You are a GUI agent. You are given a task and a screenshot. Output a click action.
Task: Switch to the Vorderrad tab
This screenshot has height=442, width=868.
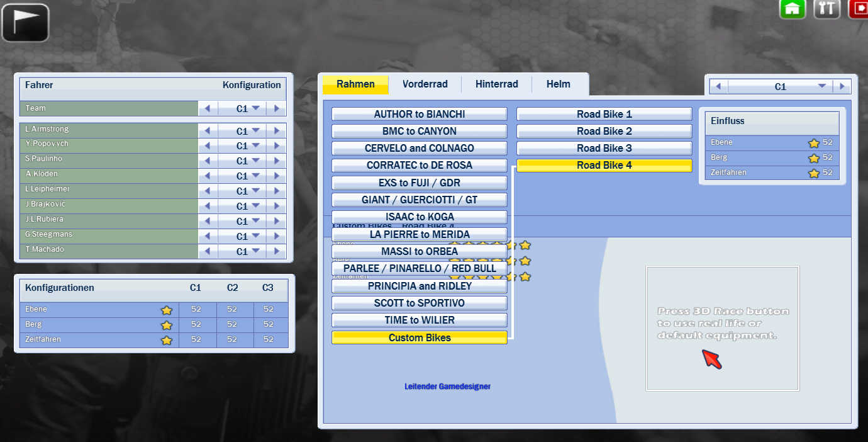point(425,84)
